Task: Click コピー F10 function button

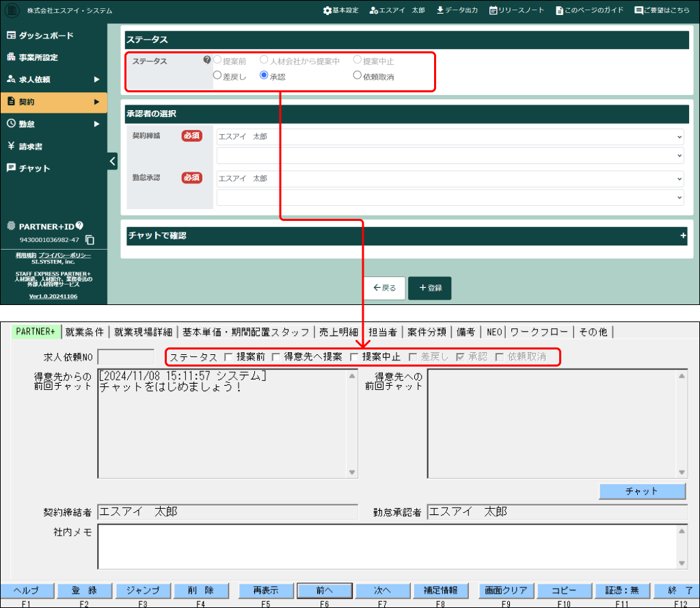Action: click(x=564, y=591)
